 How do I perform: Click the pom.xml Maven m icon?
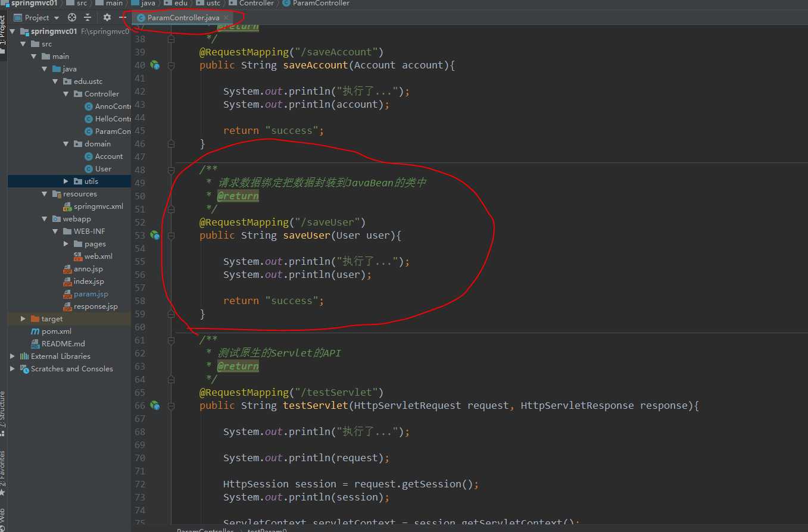pos(35,331)
